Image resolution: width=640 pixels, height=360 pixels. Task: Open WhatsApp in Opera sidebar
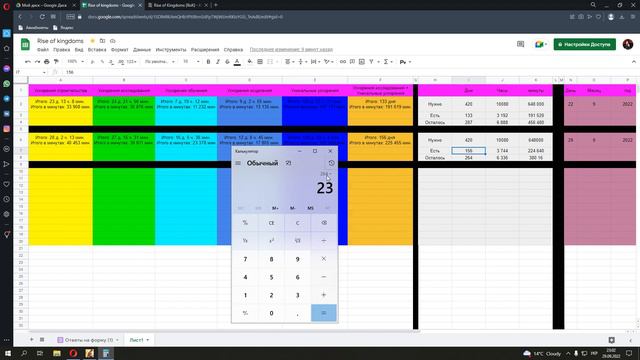[7, 84]
